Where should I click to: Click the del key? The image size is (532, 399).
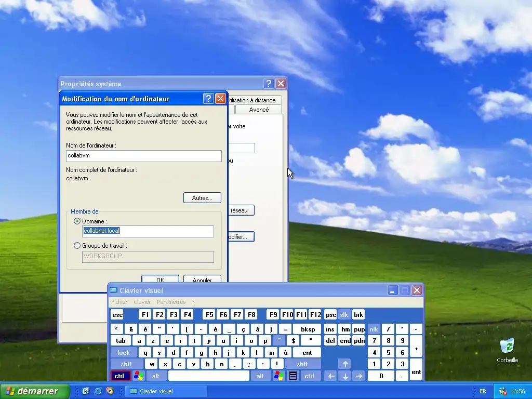(x=330, y=341)
